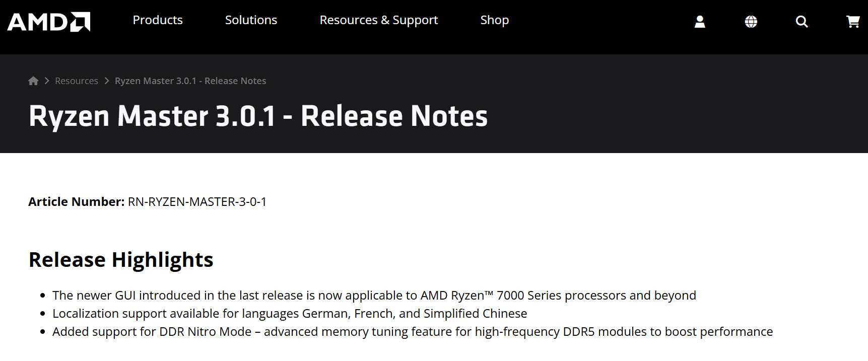868x361 pixels.
Task: Click the chevron after Resources breadcrumb
Action: click(x=107, y=81)
